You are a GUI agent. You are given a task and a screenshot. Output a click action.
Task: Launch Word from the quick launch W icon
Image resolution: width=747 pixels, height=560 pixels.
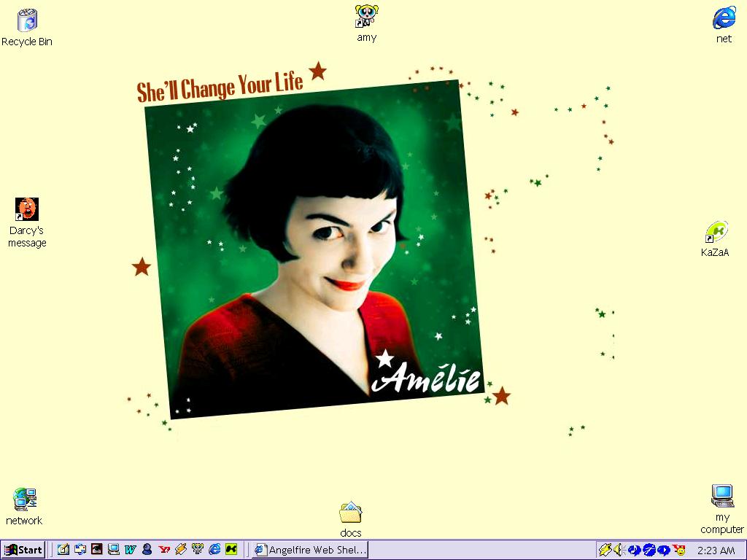pyautogui.click(x=130, y=550)
